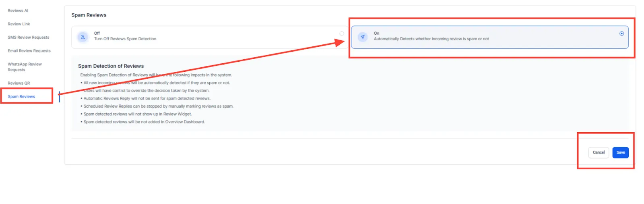
Task: Click the crossed-out send icon in Off option
Action: coord(83,37)
